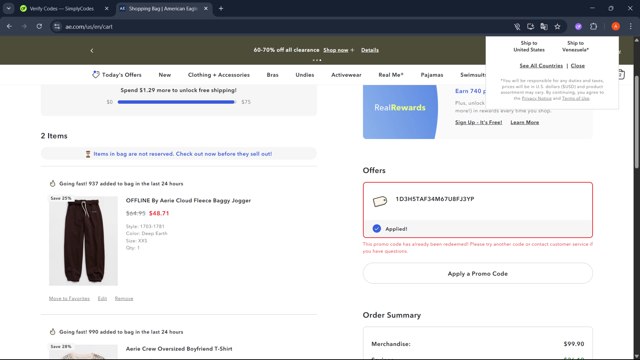Choose Ship to Venezuela
This screenshot has height=360, width=640.
point(576,46)
